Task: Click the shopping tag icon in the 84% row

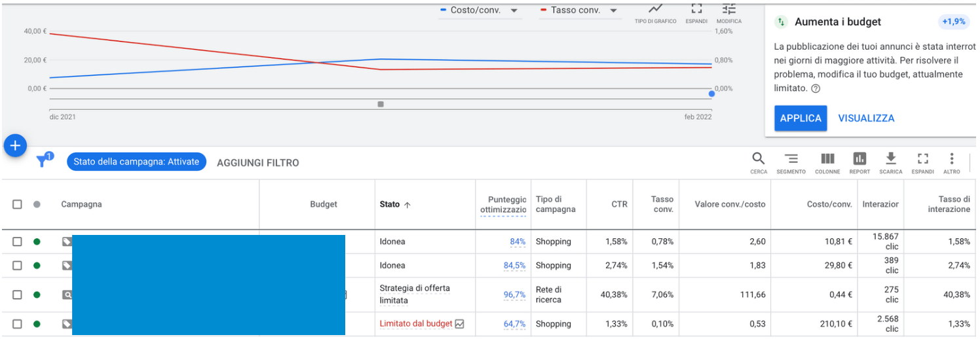Action: pos(67,241)
